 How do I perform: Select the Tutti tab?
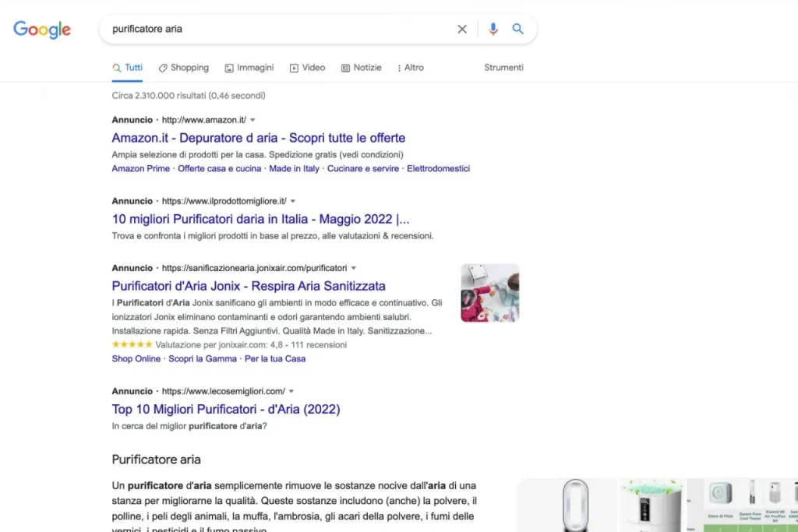[128, 68]
